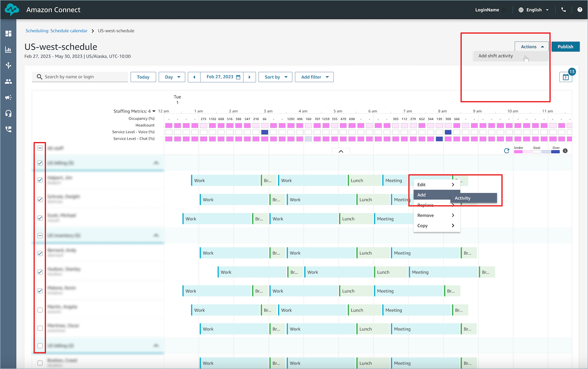588x369 pixels.
Task: Open the headset icon in sidebar
Action: click(x=8, y=113)
